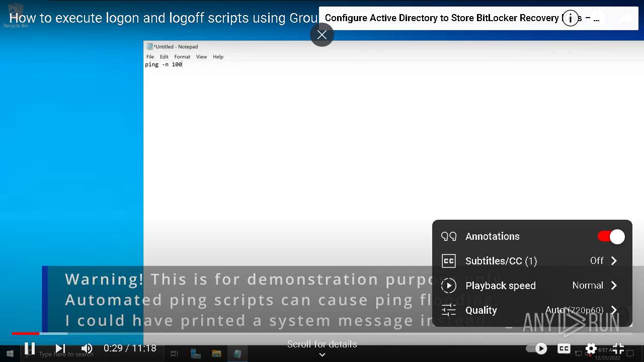Viewport: 644px width, 362px height.
Task: Mute the video volume
Action: click(87, 348)
